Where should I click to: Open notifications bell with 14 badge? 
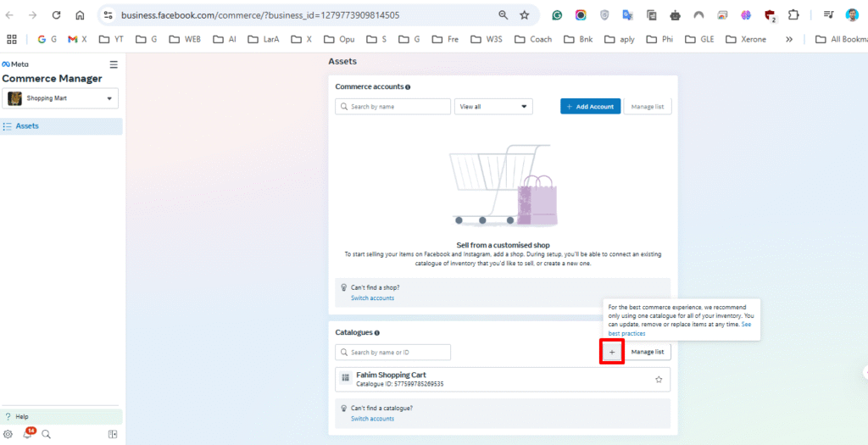click(28, 434)
